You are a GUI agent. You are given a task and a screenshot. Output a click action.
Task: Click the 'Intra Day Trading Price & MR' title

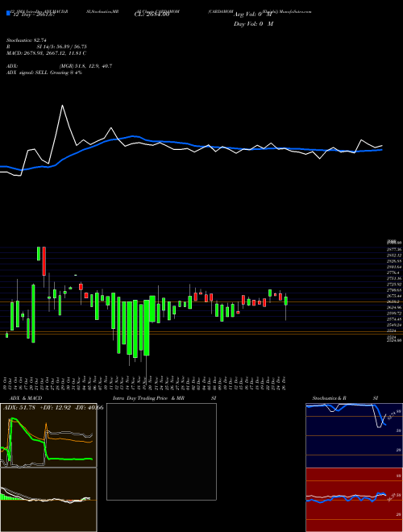pyautogui.click(x=148, y=398)
